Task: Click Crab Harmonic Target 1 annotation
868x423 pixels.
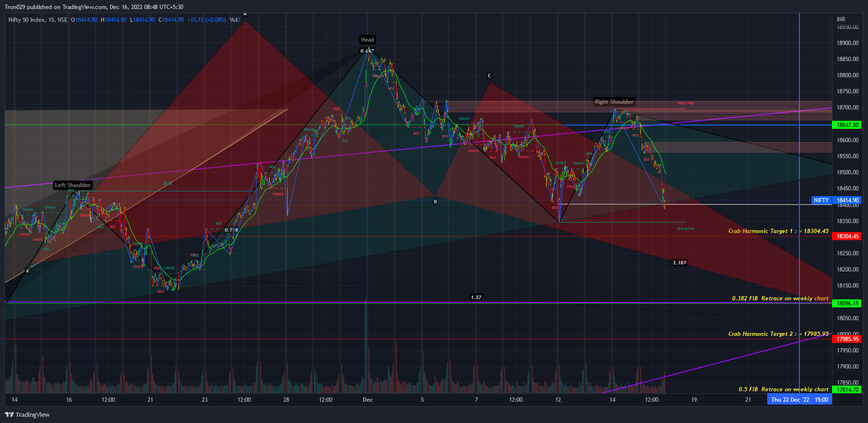Action: coord(779,231)
